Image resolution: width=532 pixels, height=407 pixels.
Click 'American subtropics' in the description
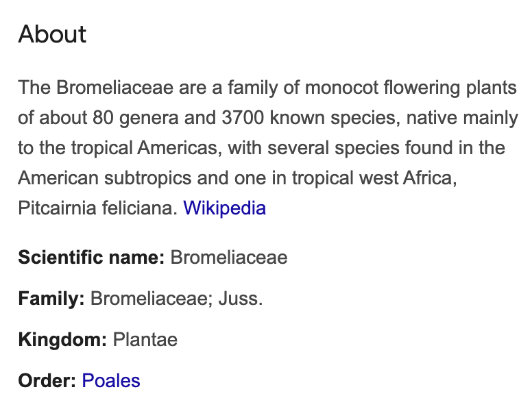pyautogui.click(x=105, y=178)
